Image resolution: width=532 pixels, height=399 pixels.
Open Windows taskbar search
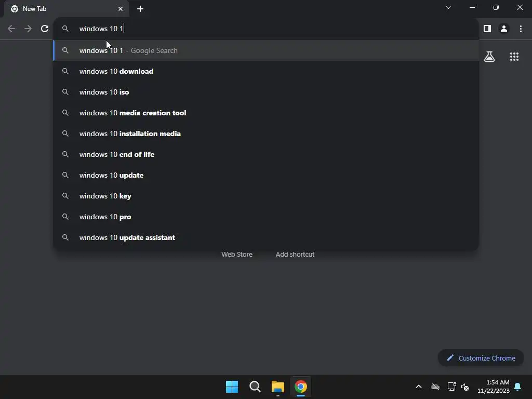[255, 387]
